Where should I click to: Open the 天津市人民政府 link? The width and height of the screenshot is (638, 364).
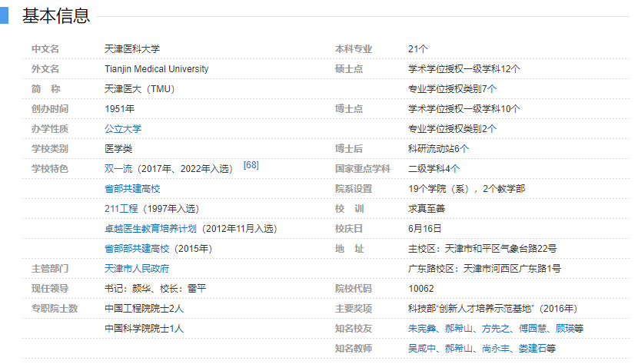pyautogui.click(x=137, y=269)
